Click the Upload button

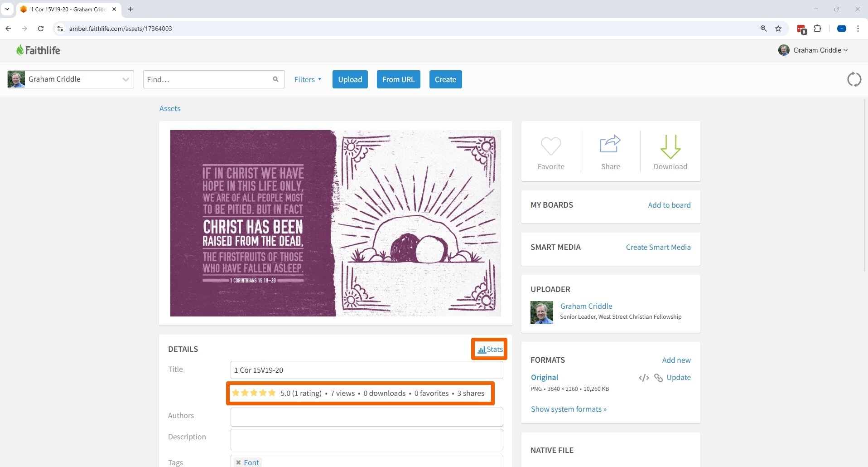350,79
